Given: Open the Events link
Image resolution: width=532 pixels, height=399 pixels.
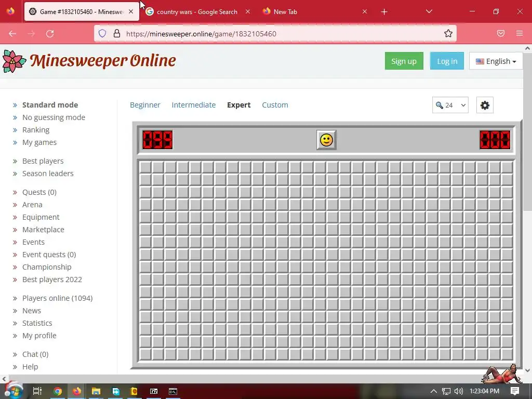Looking at the screenshot, I should tap(33, 242).
